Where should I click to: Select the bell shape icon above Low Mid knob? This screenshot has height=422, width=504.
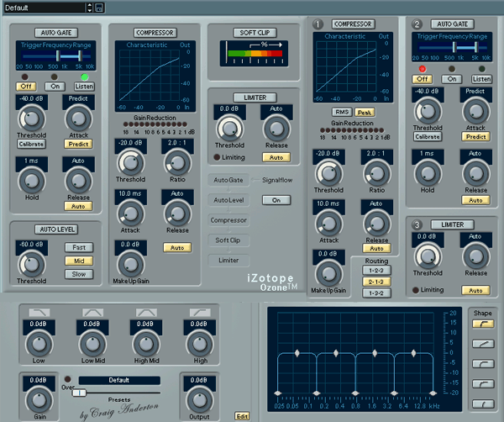click(93, 313)
